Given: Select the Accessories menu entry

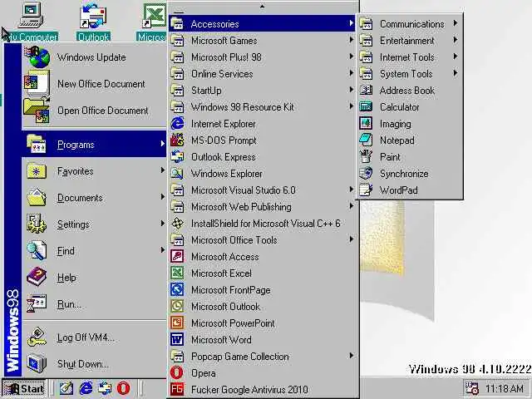Looking at the screenshot, I should pos(262,24).
